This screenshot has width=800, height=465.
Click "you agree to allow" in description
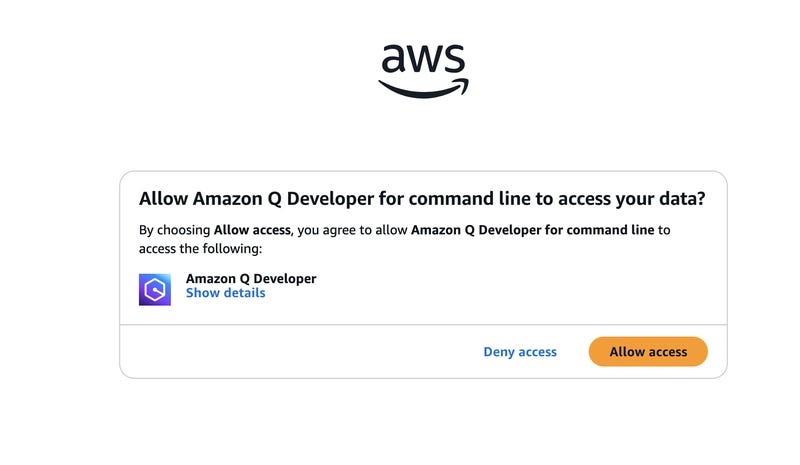[x=353, y=230]
